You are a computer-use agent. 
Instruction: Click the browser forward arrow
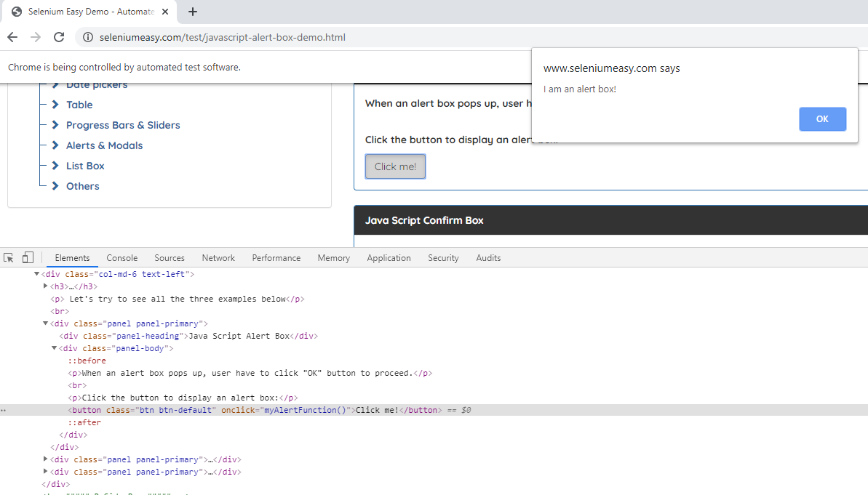coord(36,37)
